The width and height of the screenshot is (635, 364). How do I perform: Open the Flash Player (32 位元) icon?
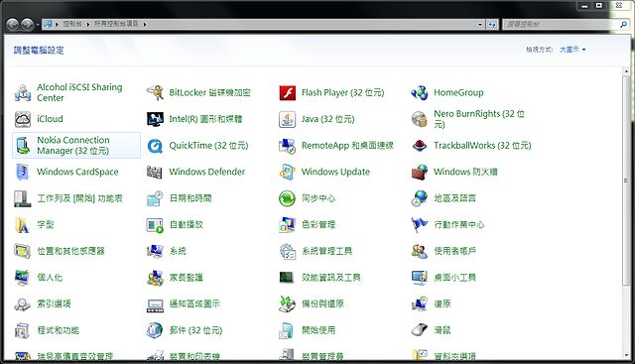point(288,92)
